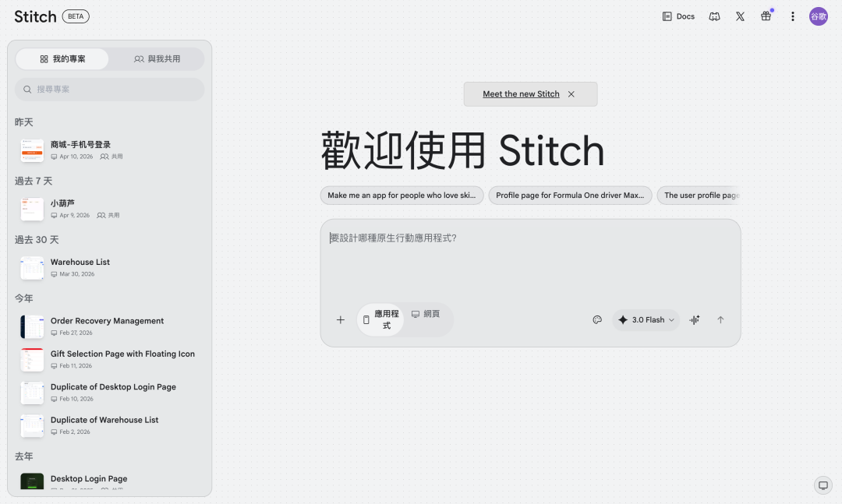Click the Mar 30, 2026 date
This screenshot has height=504, width=842.
point(76,274)
